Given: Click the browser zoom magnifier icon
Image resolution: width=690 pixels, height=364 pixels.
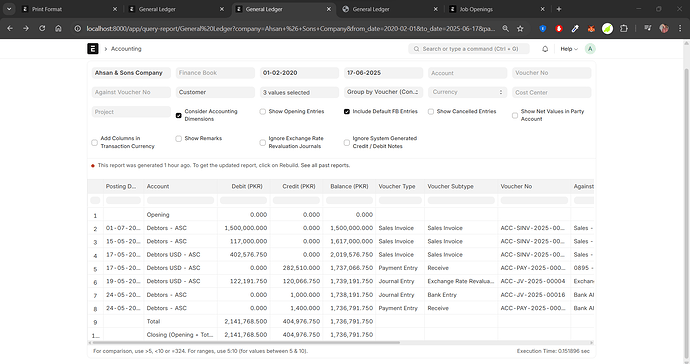Looking at the screenshot, I should click(506, 29).
